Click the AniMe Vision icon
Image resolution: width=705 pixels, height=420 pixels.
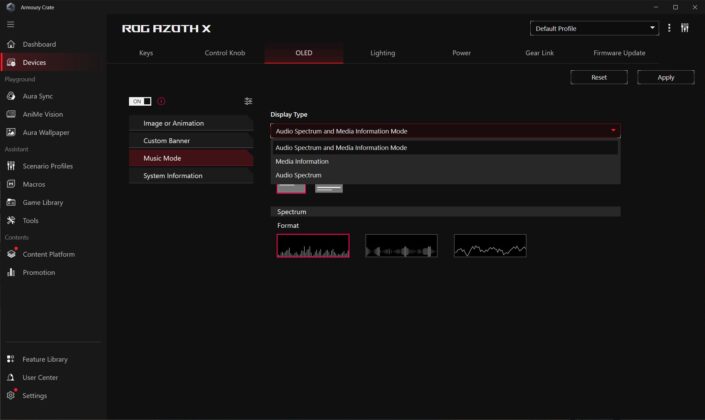pyautogui.click(x=11, y=114)
